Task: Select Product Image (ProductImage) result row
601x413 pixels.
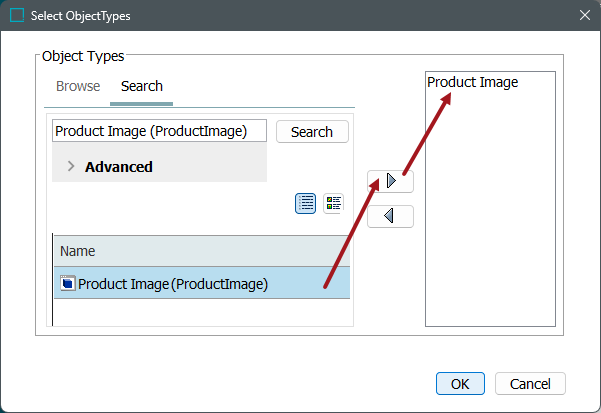Action: click(200, 284)
